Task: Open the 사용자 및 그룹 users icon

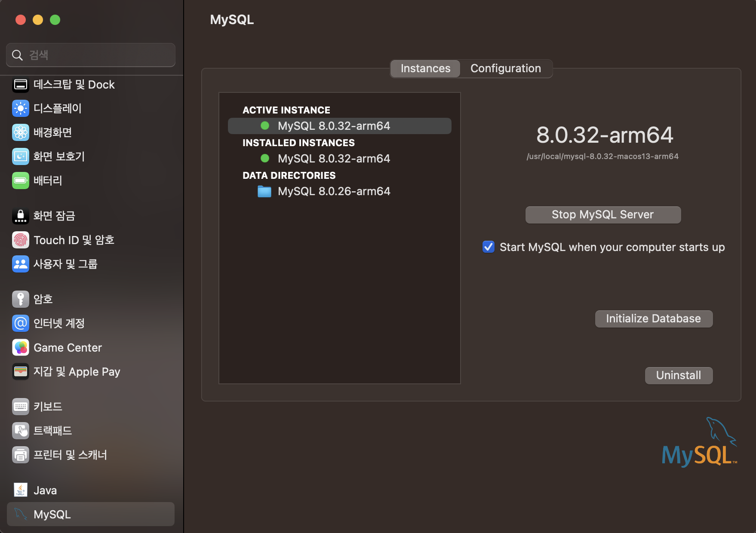Action: pyautogui.click(x=21, y=264)
